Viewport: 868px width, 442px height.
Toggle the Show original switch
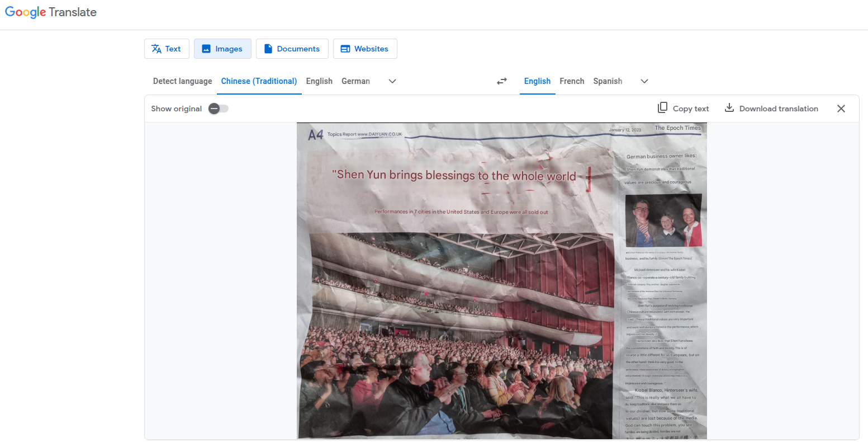tap(218, 109)
